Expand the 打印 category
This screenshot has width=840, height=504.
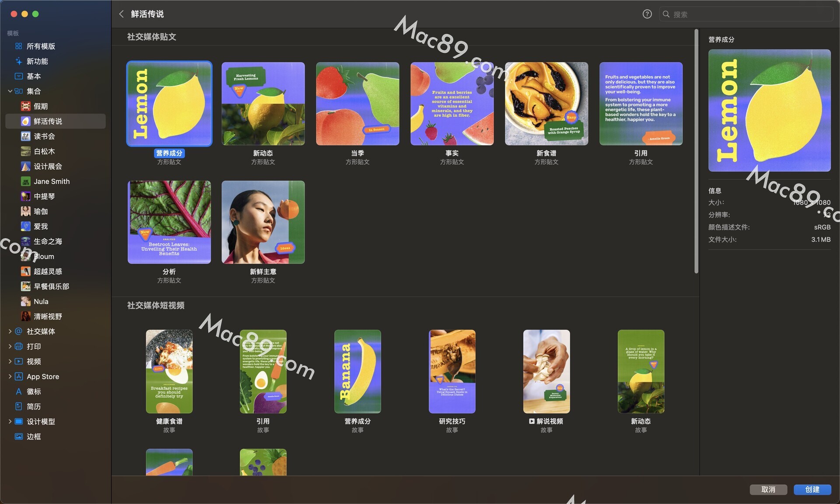coord(10,346)
